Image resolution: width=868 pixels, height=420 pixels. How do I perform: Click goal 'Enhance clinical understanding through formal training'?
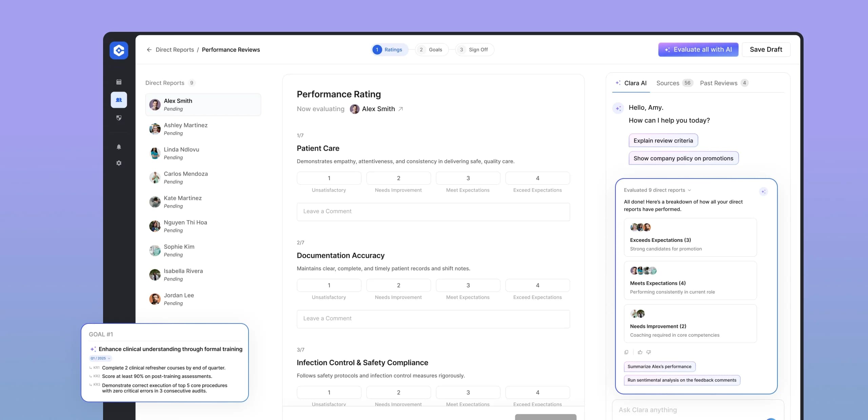tap(171, 349)
